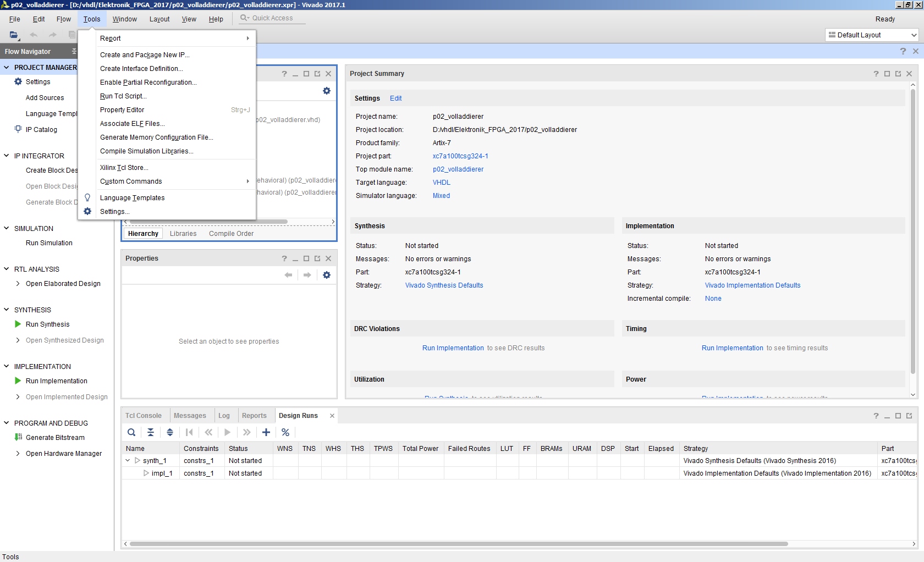Switch to the Messages tab

190,416
